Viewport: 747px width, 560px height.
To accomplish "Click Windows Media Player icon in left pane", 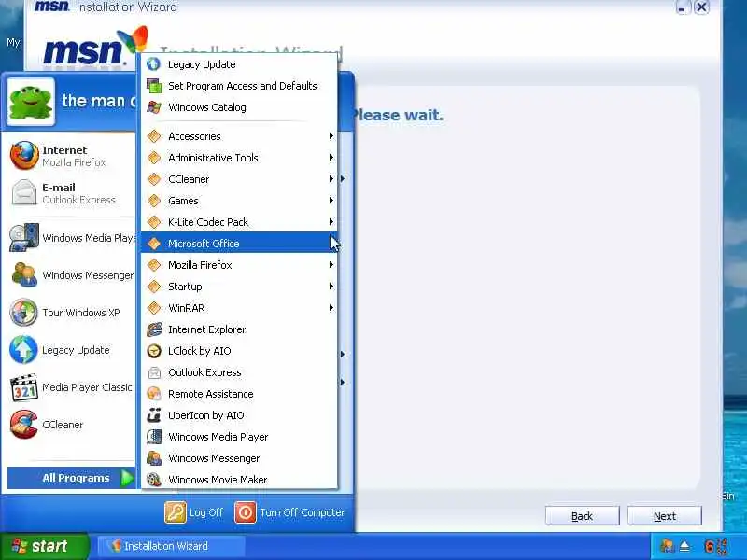I will 24,237.
